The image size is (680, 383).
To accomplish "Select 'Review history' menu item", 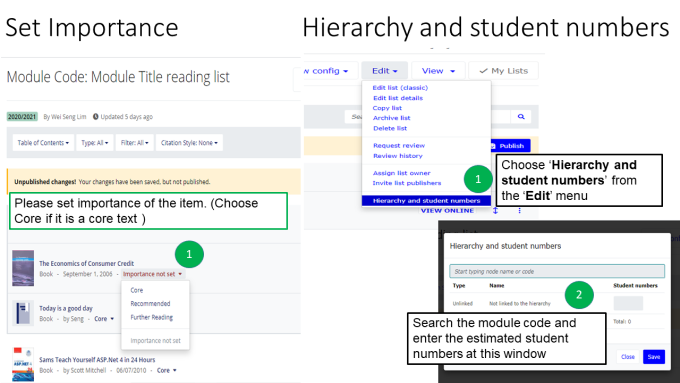I will click(x=398, y=156).
